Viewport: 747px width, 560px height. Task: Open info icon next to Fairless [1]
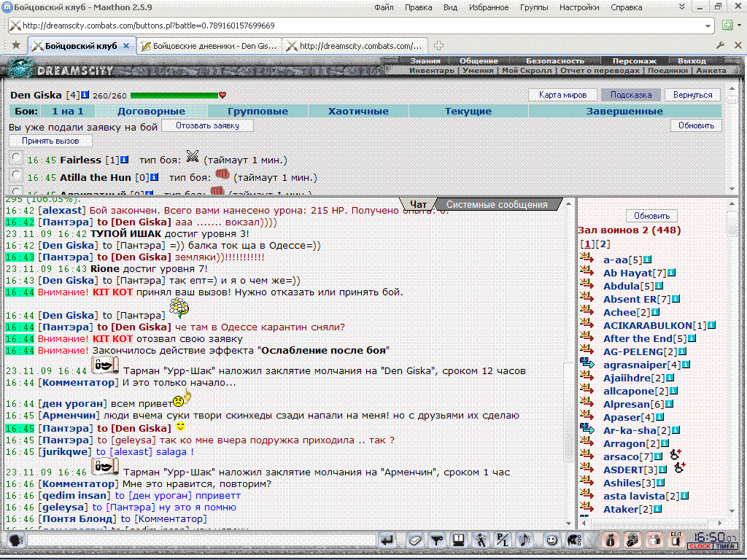coord(124,160)
